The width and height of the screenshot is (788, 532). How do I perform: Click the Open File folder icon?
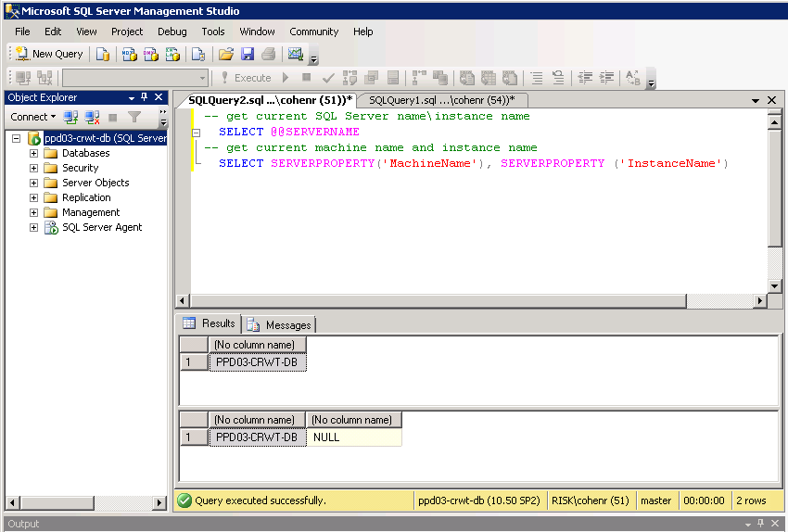(226, 54)
